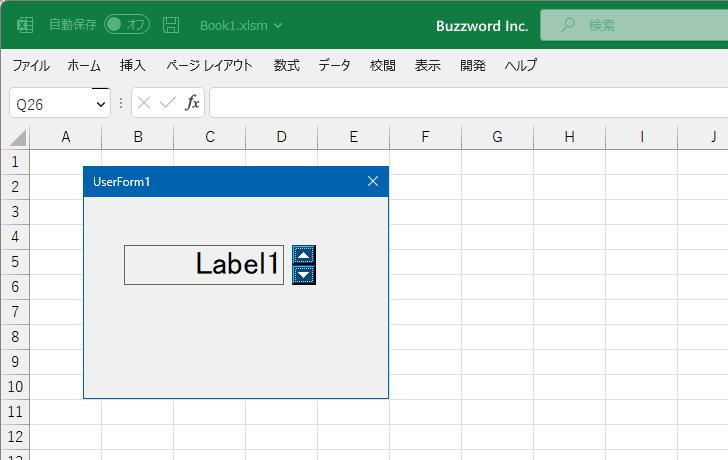Click the formula bar options dots
728x460 pixels.
(121, 103)
